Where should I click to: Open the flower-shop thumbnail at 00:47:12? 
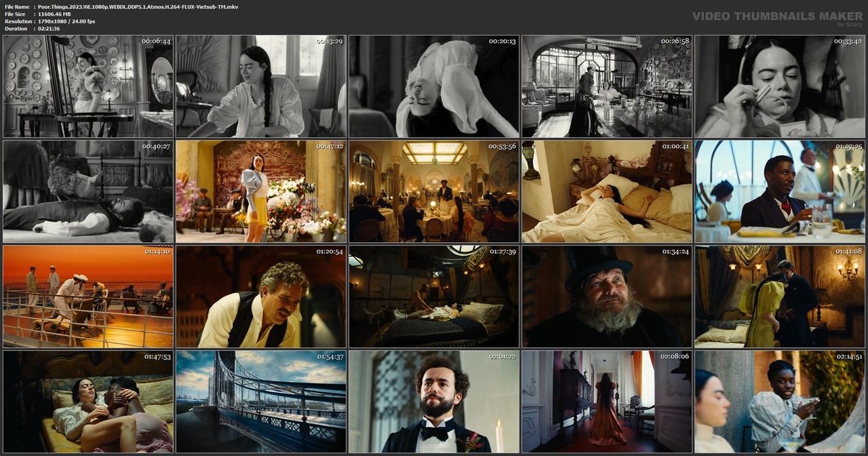pos(261,191)
